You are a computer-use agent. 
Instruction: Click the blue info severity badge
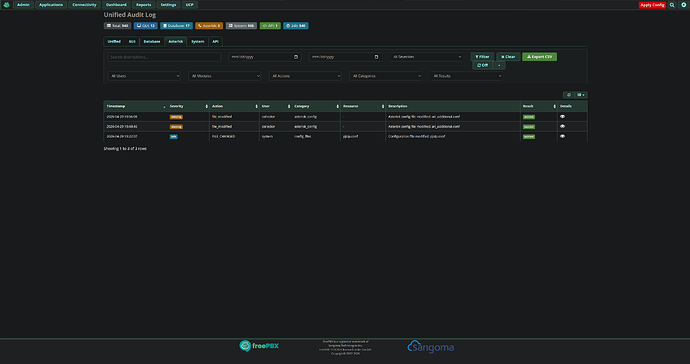(x=174, y=136)
